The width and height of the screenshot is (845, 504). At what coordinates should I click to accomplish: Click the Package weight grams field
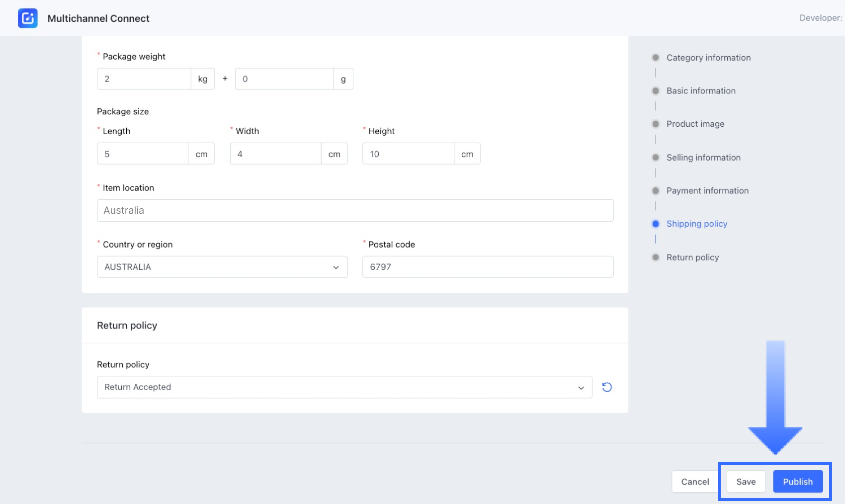tap(284, 79)
